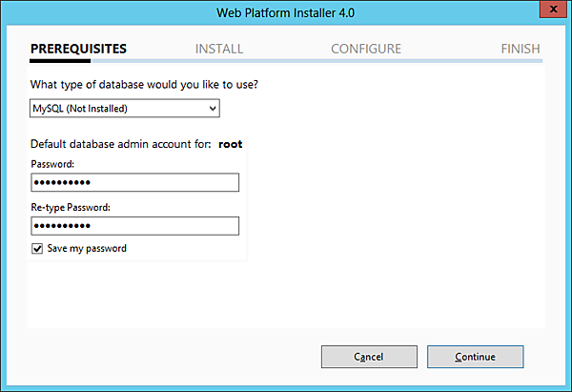Click the database type question label
572x392 pixels.
(145, 84)
